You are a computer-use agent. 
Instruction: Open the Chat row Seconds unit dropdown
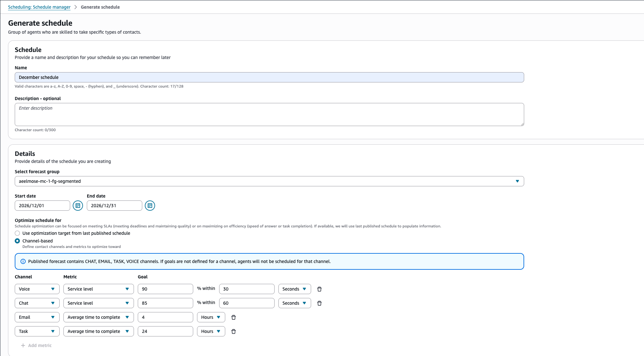click(x=295, y=303)
